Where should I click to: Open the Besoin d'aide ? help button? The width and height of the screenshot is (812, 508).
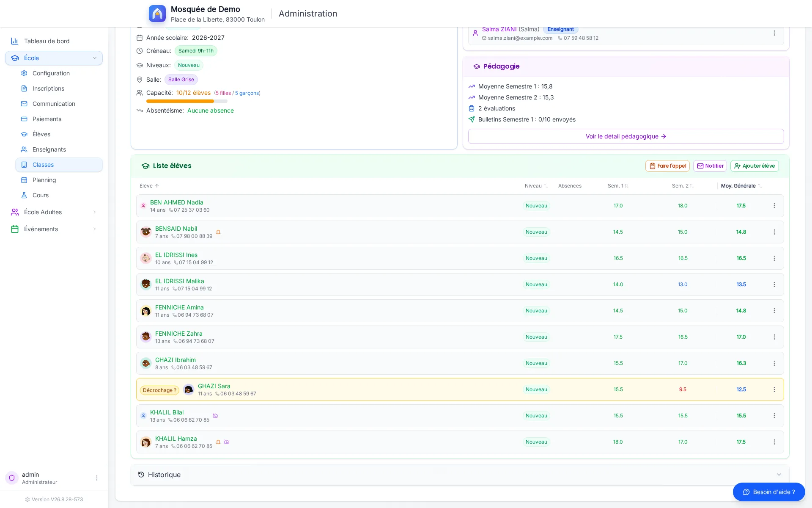pyautogui.click(x=769, y=492)
